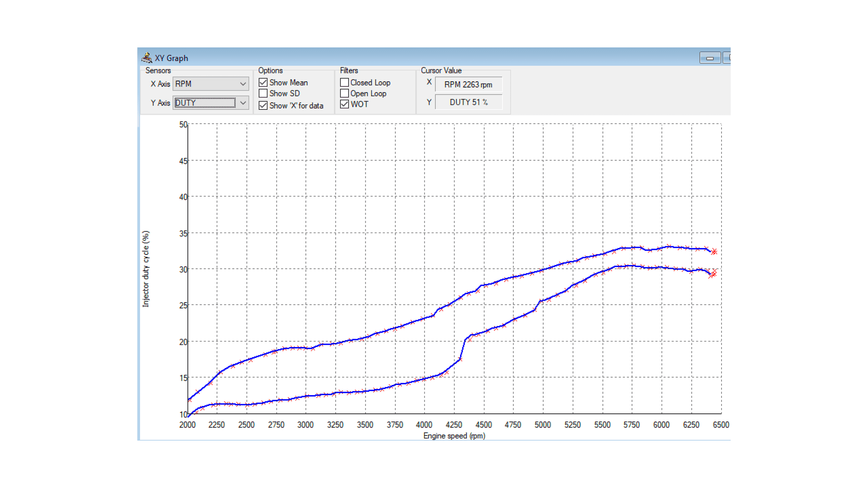Click the Filters group heading
Image resolution: width=868 pixels, height=488 pixels.
349,70
